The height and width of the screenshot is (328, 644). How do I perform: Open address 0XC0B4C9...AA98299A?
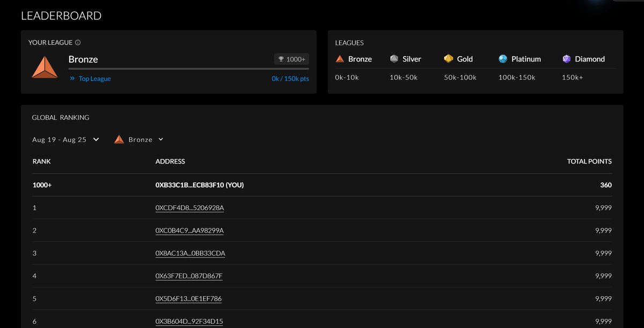coord(189,230)
